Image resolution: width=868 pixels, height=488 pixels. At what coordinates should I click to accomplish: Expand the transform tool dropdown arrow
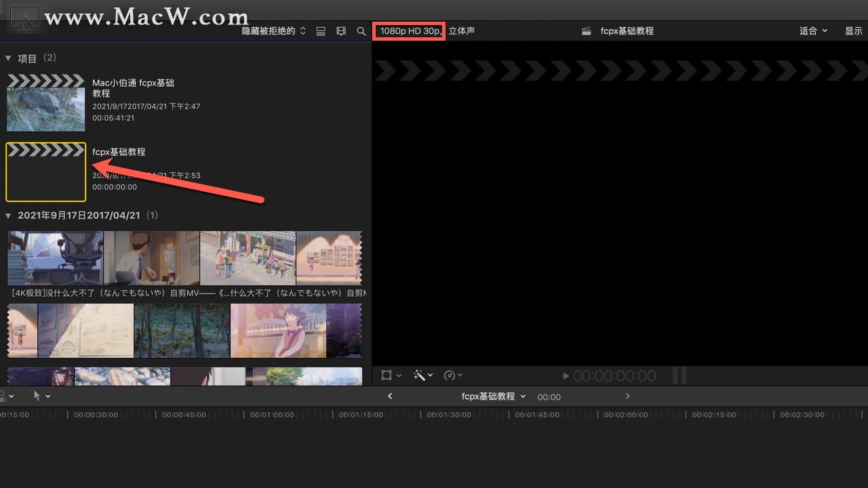[399, 375]
